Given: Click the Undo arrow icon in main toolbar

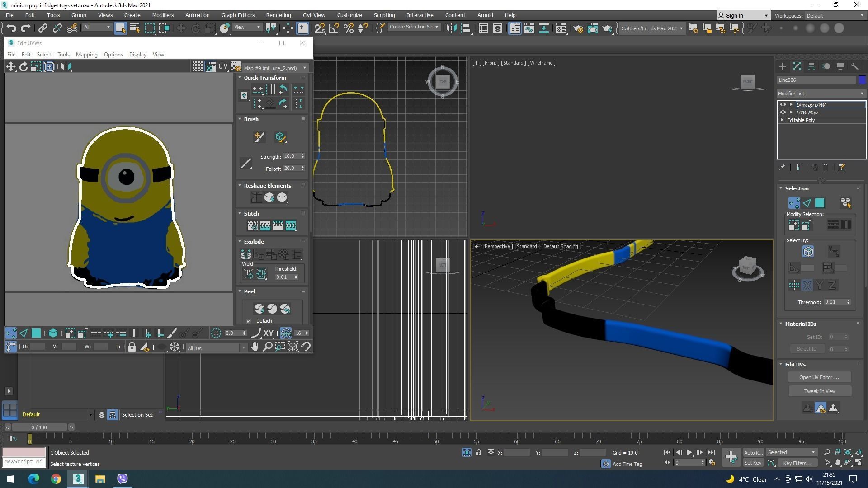Looking at the screenshot, I should tap(11, 28).
